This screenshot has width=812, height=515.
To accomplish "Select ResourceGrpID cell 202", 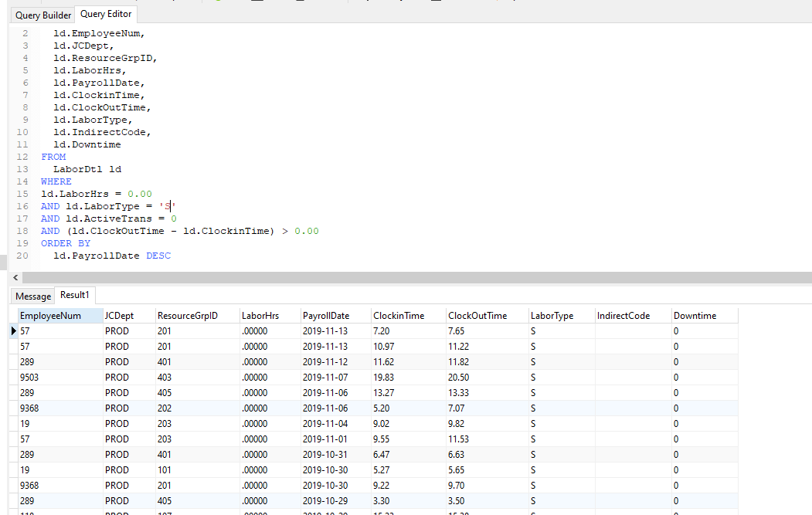I will 198,408.
